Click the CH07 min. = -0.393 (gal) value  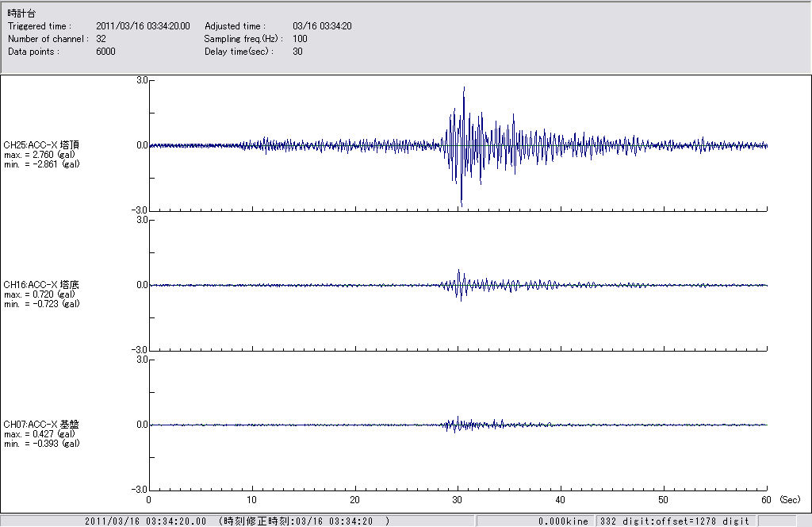41,443
